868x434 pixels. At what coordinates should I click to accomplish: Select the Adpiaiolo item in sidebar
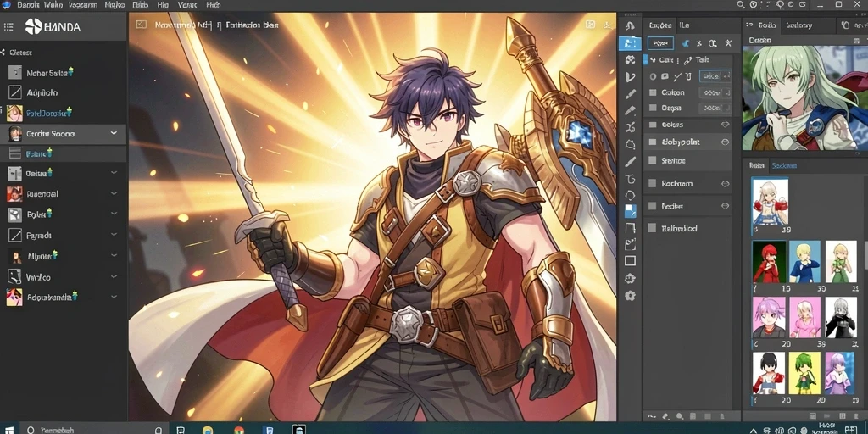[42, 92]
